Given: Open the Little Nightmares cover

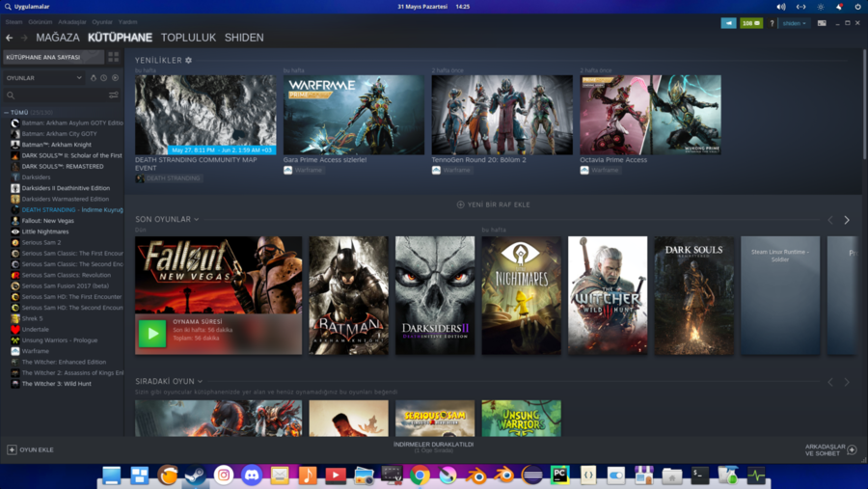Looking at the screenshot, I should coord(521,295).
